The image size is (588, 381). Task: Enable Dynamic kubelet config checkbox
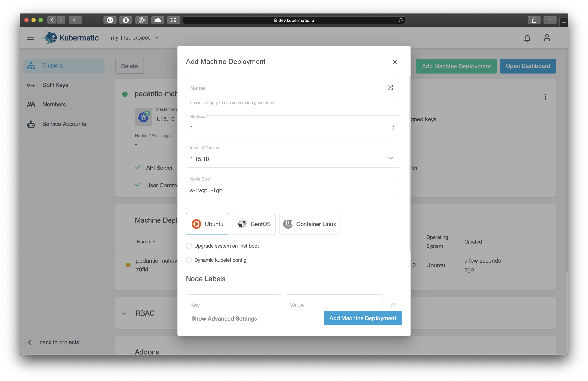(x=189, y=260)
